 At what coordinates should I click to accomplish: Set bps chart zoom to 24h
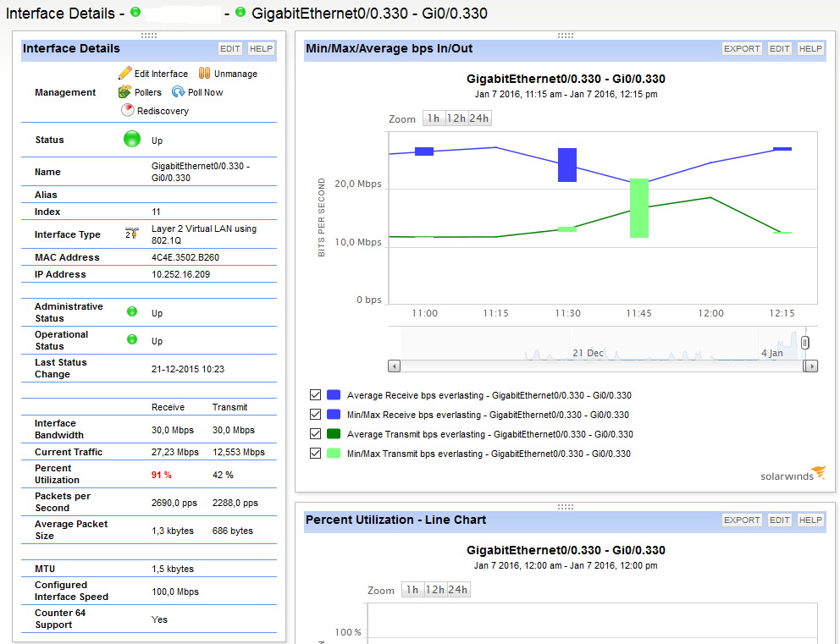(x=479, y=118)
